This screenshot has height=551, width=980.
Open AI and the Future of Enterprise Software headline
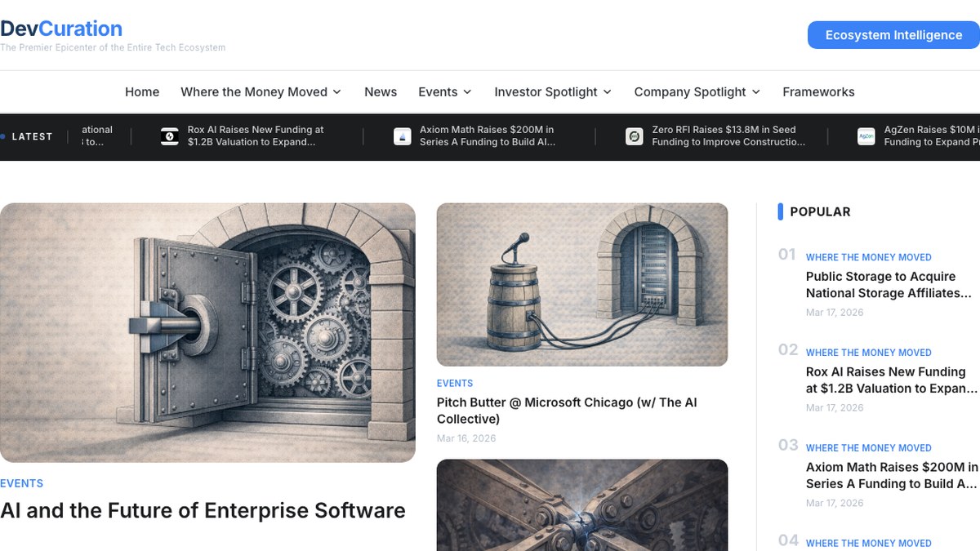(203, 511)
